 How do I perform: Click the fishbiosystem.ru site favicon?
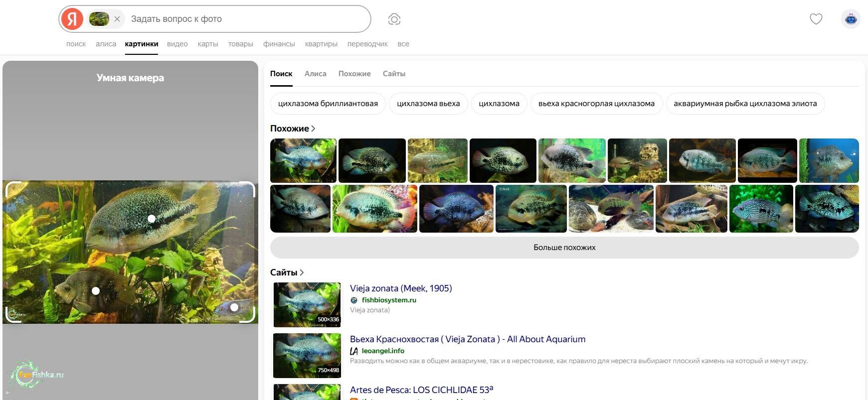(x=354, y=300)
